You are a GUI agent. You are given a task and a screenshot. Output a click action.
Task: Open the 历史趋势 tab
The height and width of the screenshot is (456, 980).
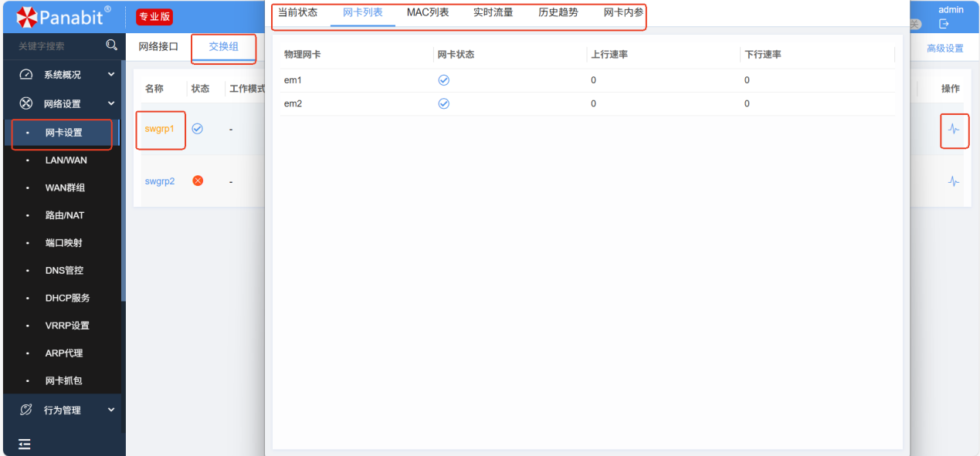(x=558, y=13)
